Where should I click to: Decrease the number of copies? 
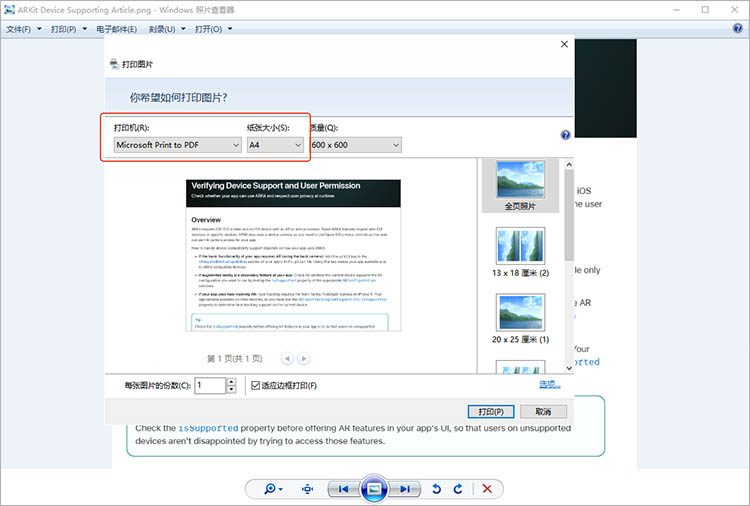click(231, 389)
